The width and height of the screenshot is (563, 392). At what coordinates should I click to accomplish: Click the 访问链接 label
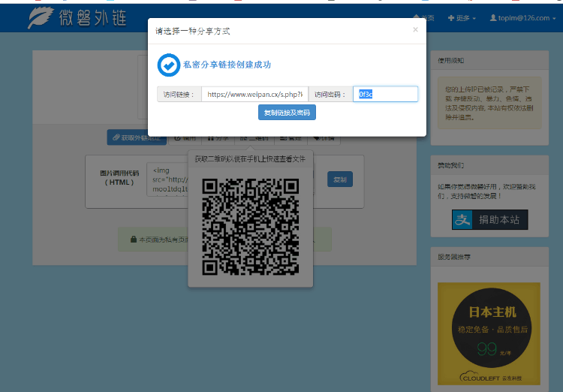pyautogui.click(x=179, y=95)
